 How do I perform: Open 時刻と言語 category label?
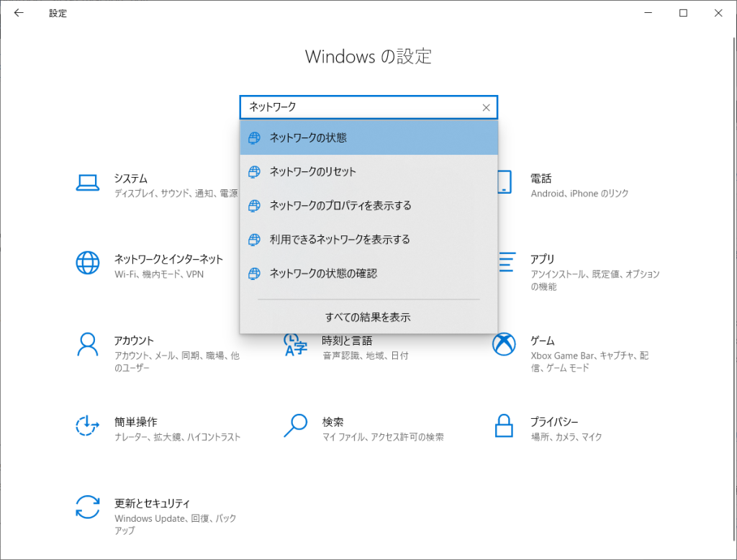click(347, 340)
